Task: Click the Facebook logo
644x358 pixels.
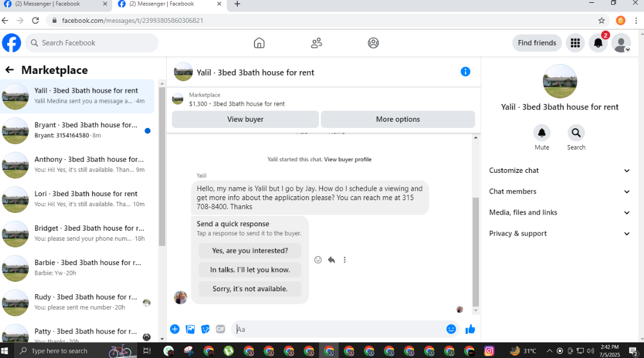Action: (12, 43)
